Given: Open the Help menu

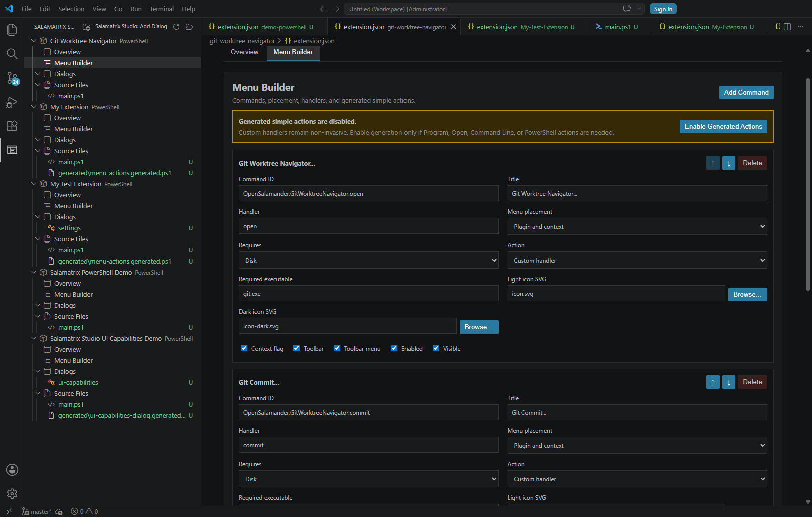Looking at the screenshot, I should [189, 9].
